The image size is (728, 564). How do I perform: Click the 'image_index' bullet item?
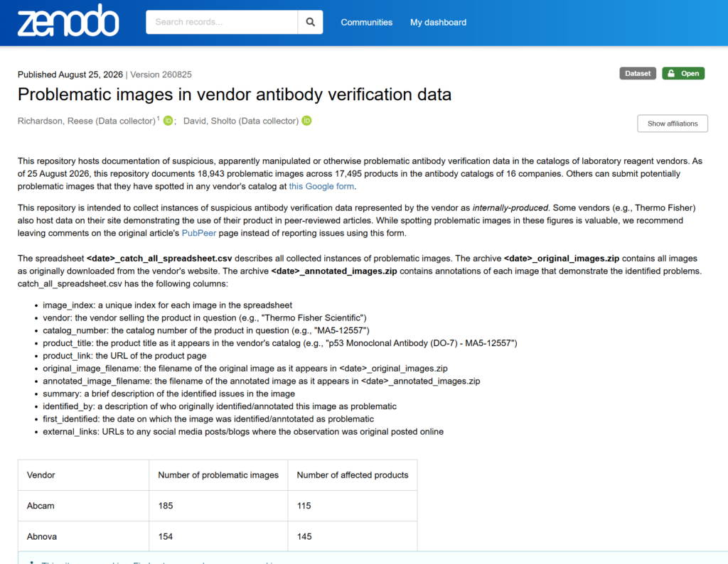[x=167, y=305]
